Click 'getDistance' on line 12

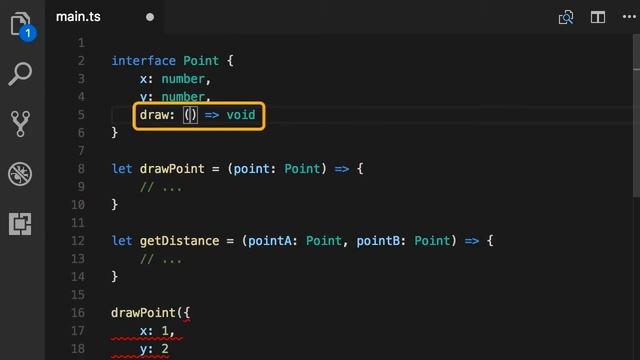[x=179, y=241]
